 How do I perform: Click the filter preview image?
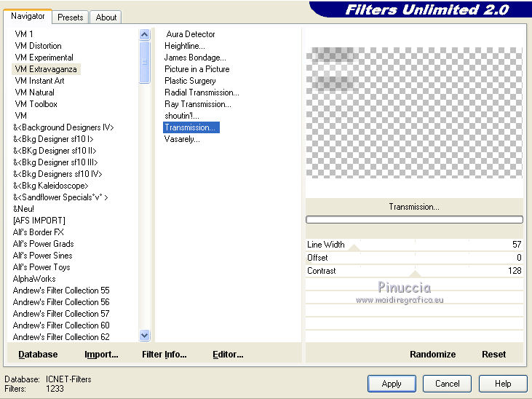click(414, 112)
